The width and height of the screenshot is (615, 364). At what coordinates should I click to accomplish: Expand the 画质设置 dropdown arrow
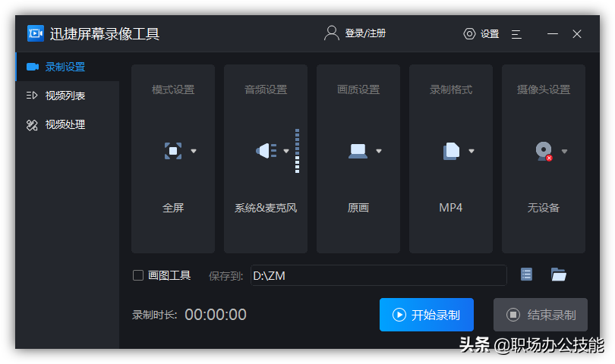(x=379, y=151)
